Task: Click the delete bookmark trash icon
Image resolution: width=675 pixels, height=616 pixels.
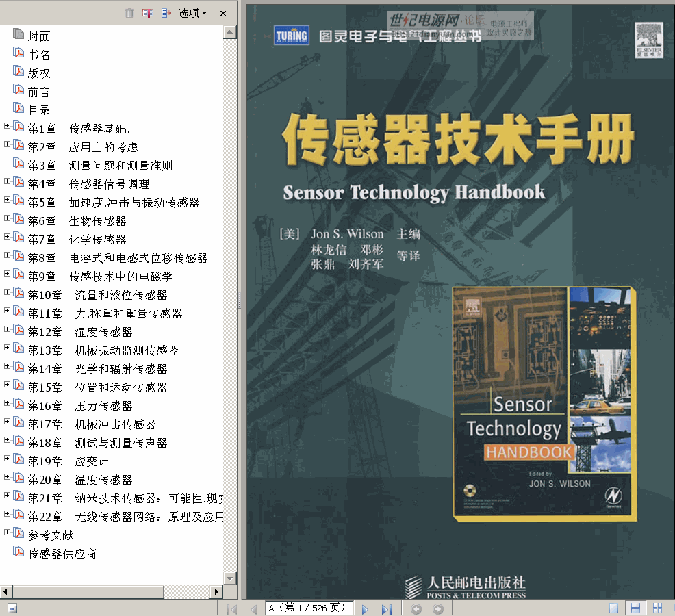Action: pos(129,13)
